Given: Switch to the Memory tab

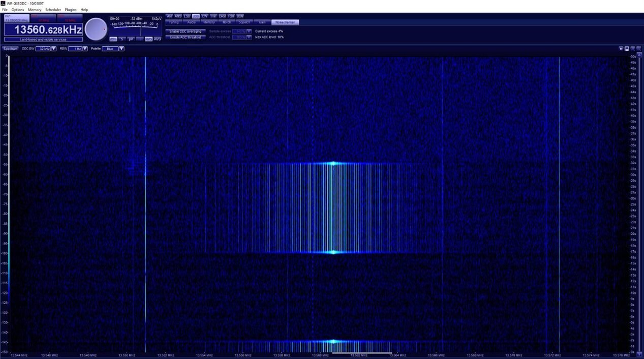Looking at the screenshot, I should click(209, 22).
